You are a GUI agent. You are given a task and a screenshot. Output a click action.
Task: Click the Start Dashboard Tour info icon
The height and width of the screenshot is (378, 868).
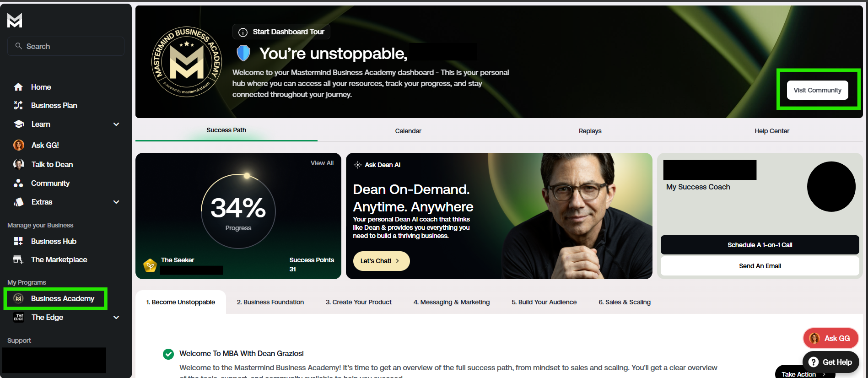click(243, 32)
